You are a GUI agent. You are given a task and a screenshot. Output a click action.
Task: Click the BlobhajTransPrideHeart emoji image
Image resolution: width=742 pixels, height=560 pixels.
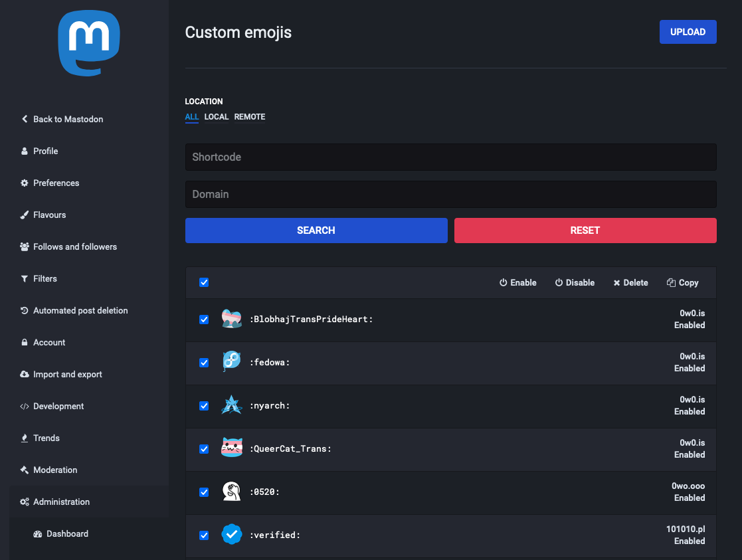231,320
